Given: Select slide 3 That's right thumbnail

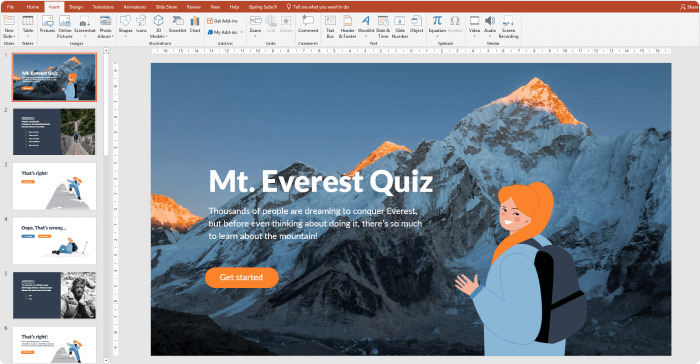Looking at the screenshot, I should [x=54, y=186].
